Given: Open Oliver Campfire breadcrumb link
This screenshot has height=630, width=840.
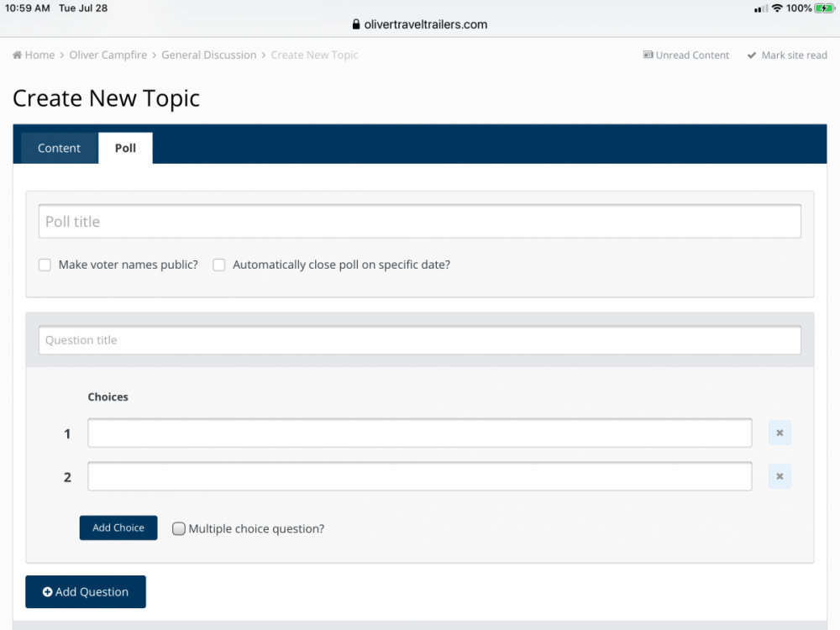Looking at the screenshot, I should 108,55.
